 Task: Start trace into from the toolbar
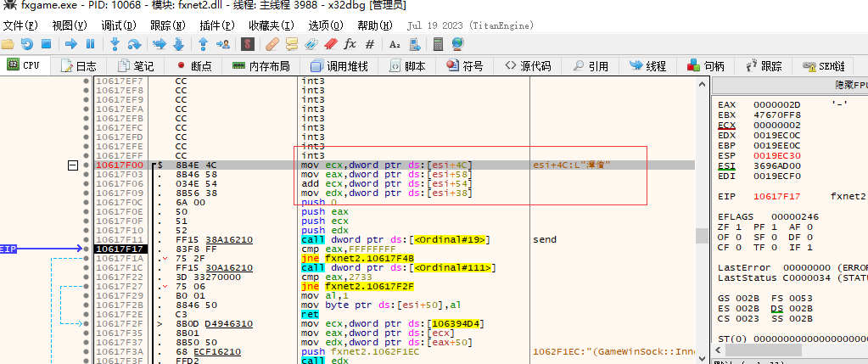tap(160, 44)
